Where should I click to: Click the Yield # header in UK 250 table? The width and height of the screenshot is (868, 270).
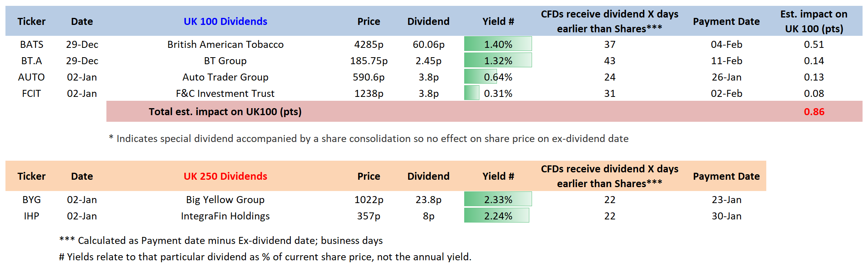point(498,176)
